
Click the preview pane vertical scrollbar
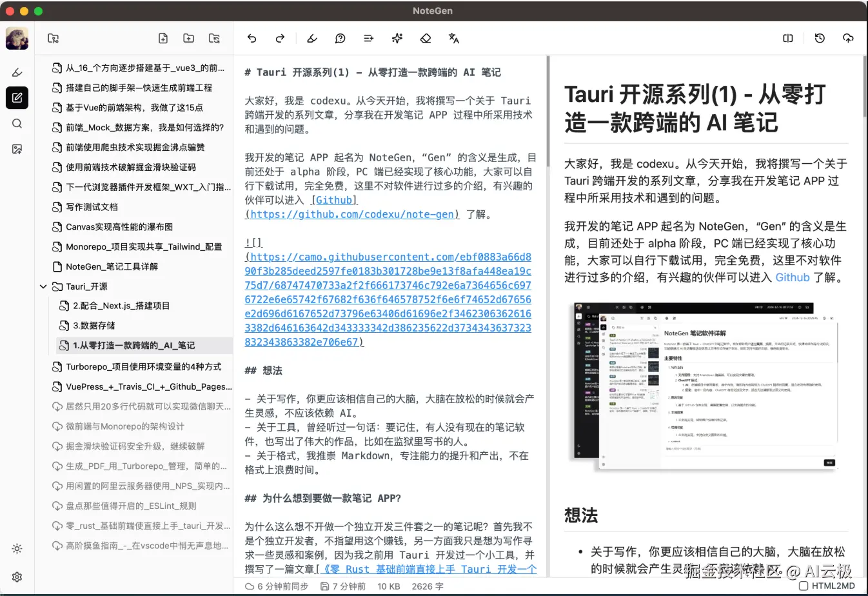(x=865, y=86)
